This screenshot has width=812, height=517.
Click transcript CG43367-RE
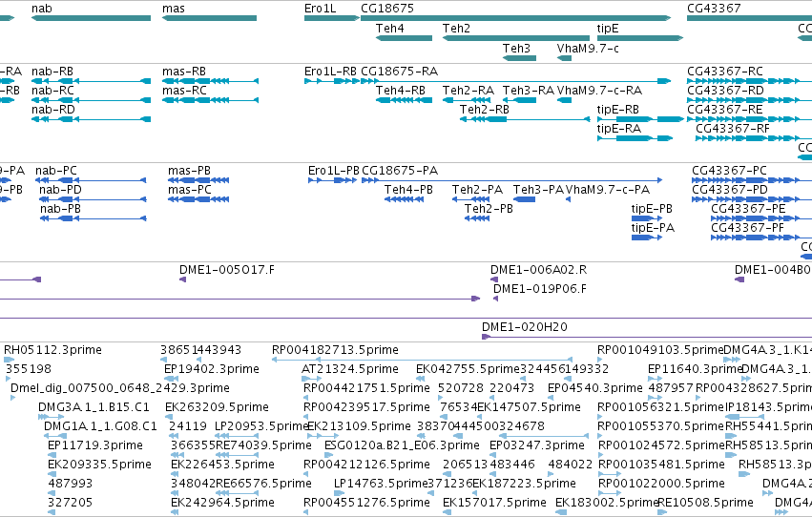click(x=749, y=119)
